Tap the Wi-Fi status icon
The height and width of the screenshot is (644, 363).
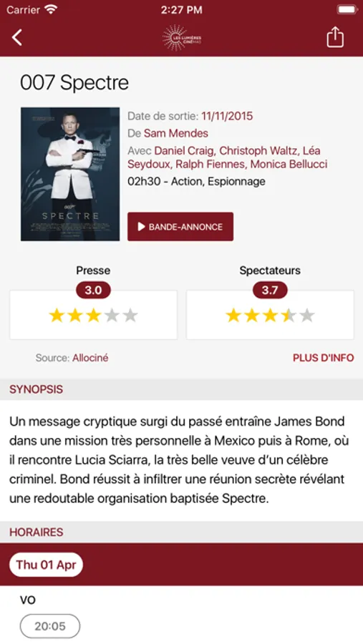51,10
